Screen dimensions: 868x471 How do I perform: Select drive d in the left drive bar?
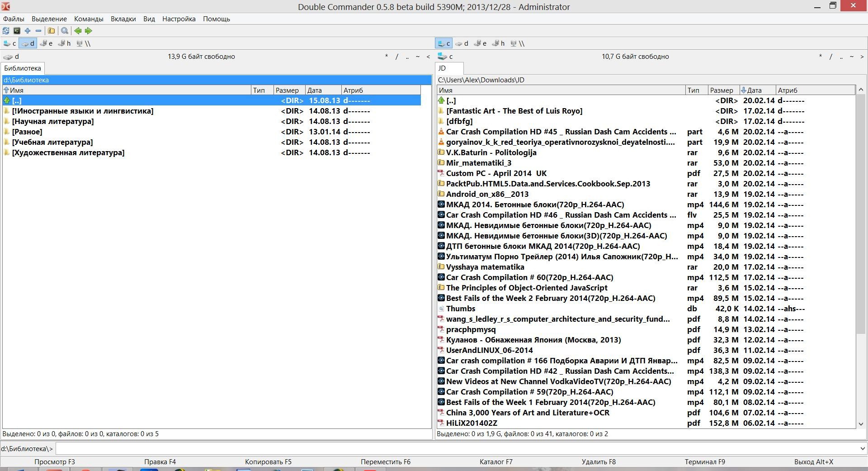pyautogui.click(x=28, y=43)
